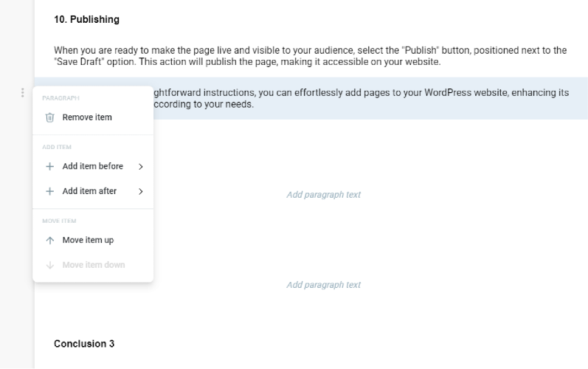This screenshot has width=588, height=369.
Task: Select the Add item before menu entry
Action: pyautogui.click(x=93, y=166)
